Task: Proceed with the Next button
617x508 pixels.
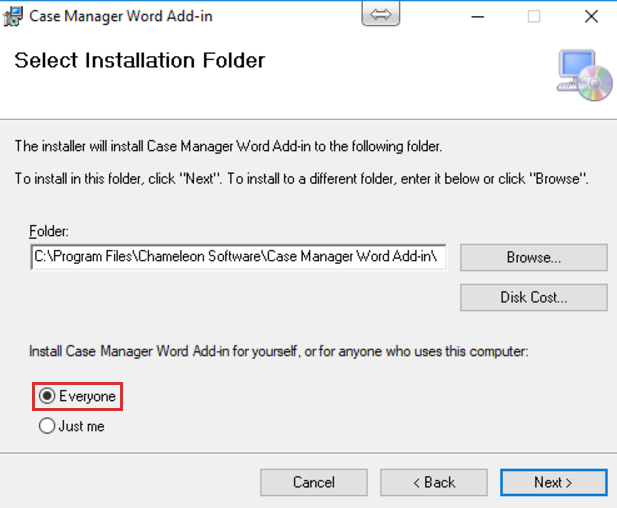Action: pyautogui.click(x=553, y=482)
